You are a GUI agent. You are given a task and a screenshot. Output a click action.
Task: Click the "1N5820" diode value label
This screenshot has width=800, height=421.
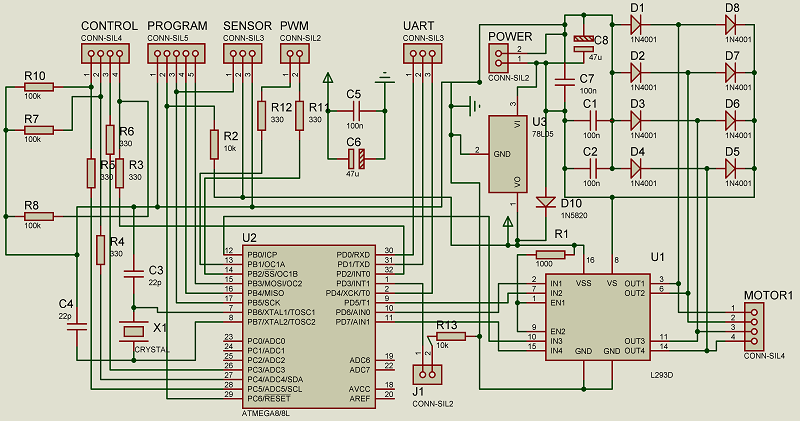tap(574, 215)
